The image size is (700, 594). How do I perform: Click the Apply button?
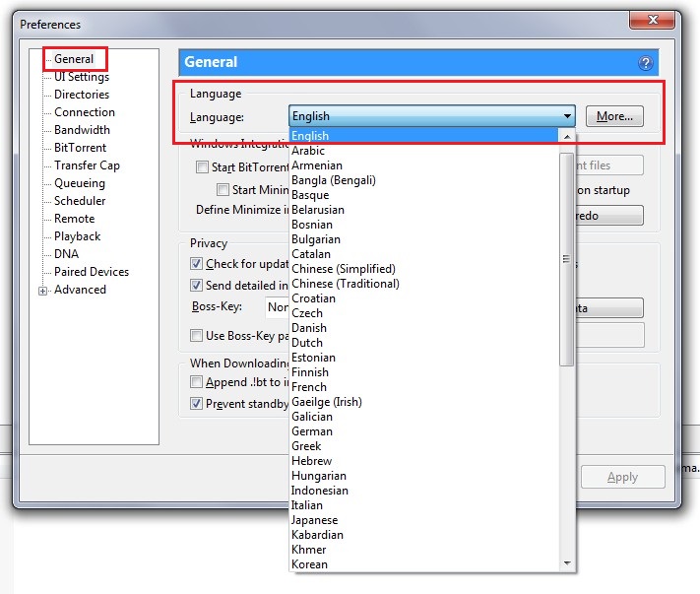pyautogui.click(x=623, y=477)
